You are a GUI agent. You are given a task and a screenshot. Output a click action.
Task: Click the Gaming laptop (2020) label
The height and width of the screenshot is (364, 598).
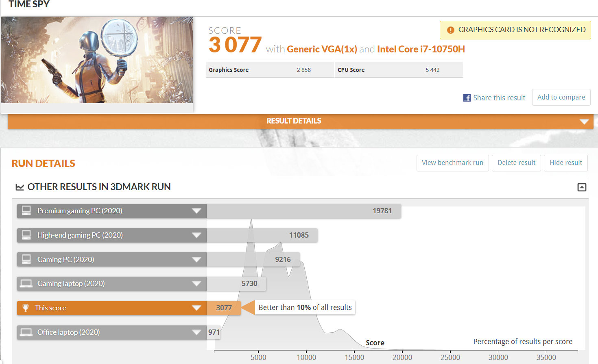tap(71, 284)
